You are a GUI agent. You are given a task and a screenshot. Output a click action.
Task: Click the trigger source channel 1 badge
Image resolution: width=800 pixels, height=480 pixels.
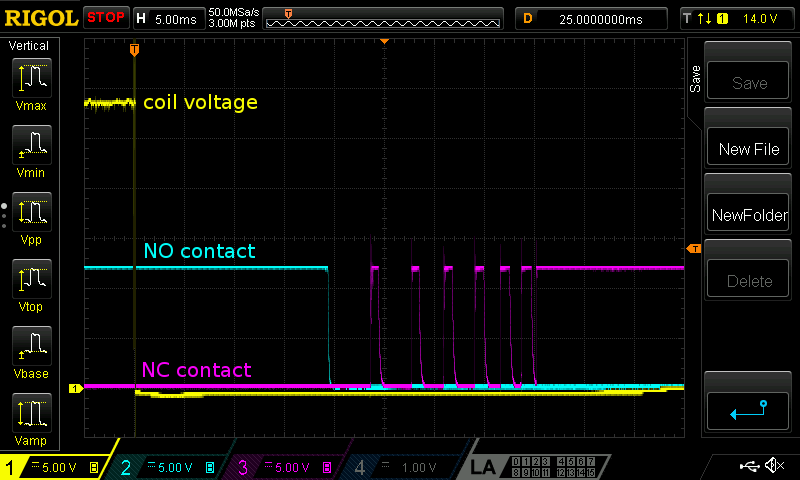point(722,19)
